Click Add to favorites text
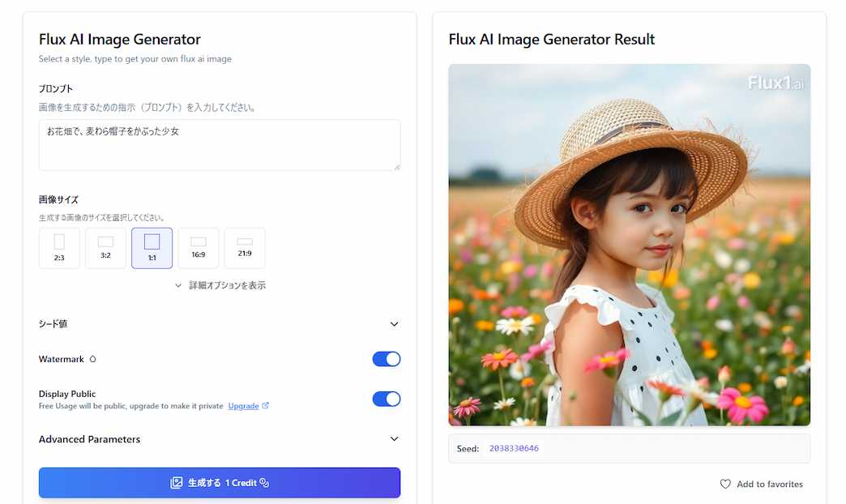Image resolution: width=846 pixels, height=504 pixels. (x=769, y=484)
